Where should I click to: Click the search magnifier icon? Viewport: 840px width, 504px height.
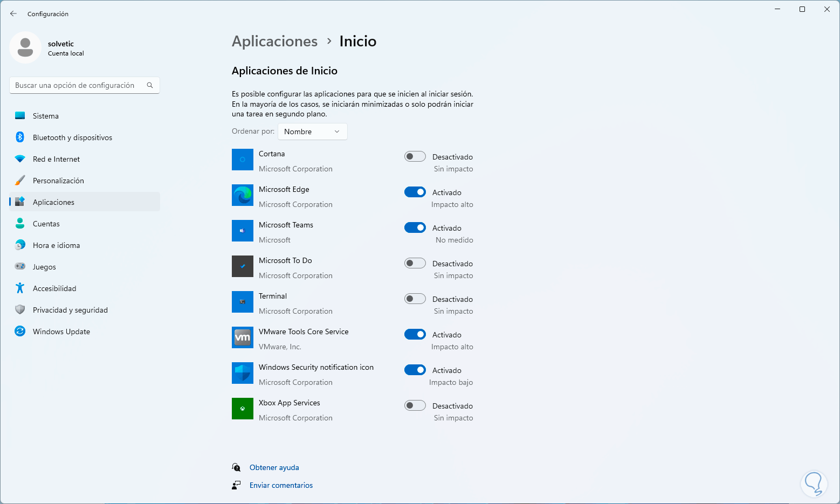tap(150, 85)
